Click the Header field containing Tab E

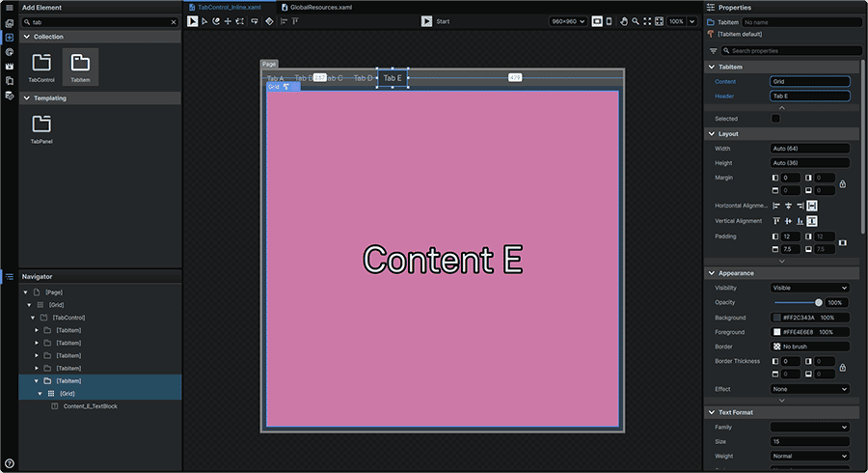810,96
